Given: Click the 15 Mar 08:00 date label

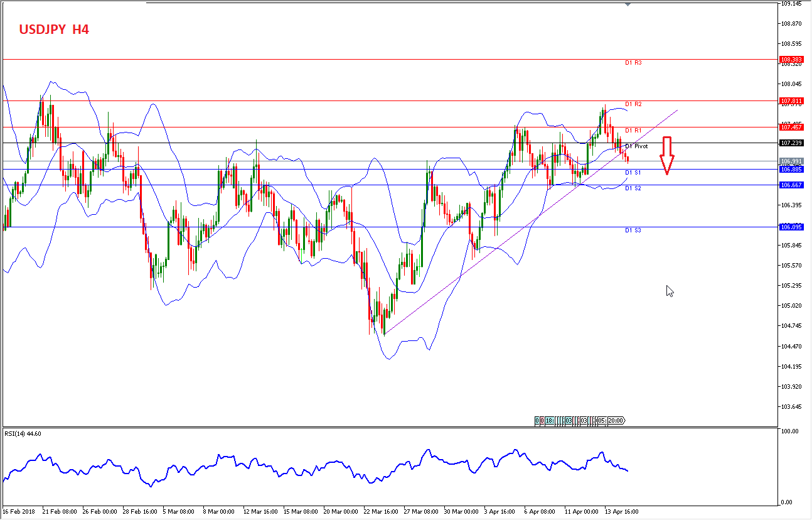Looking at the screenshot, I should click(x=301, y=511).
